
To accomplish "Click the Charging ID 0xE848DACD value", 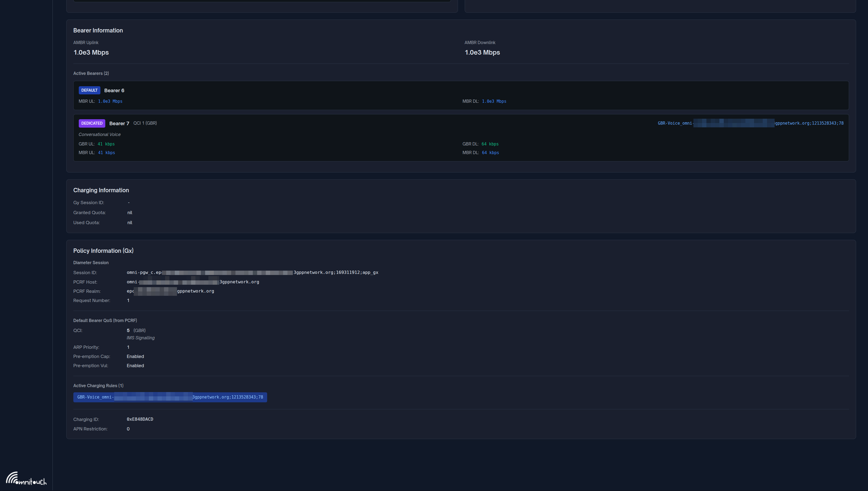I will click(x=140, y=419).
